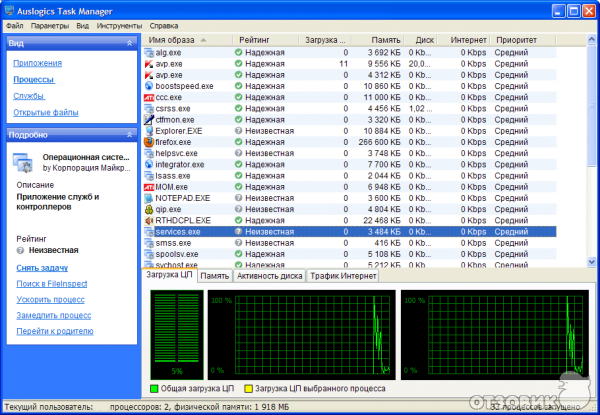The width and height of the screenshot is (600, 415).
Task: Click the firefox.exe process icon
Action: tap(148, 142)
